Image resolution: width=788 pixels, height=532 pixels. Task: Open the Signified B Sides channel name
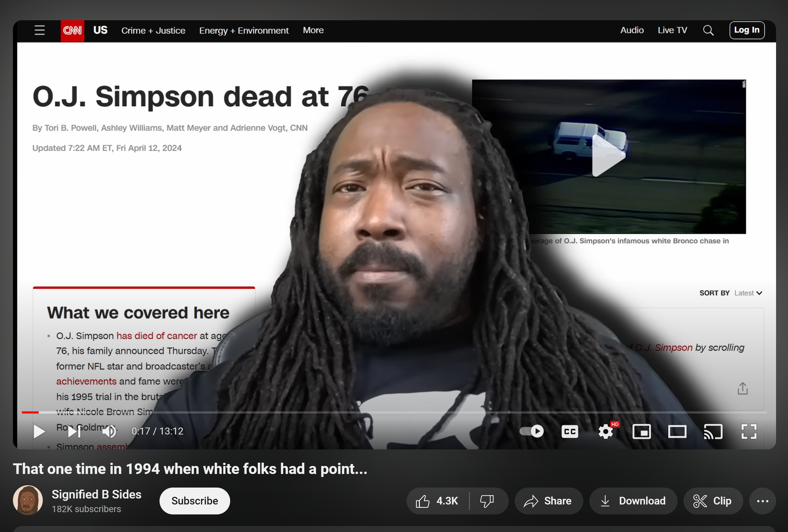click(97, 495)
